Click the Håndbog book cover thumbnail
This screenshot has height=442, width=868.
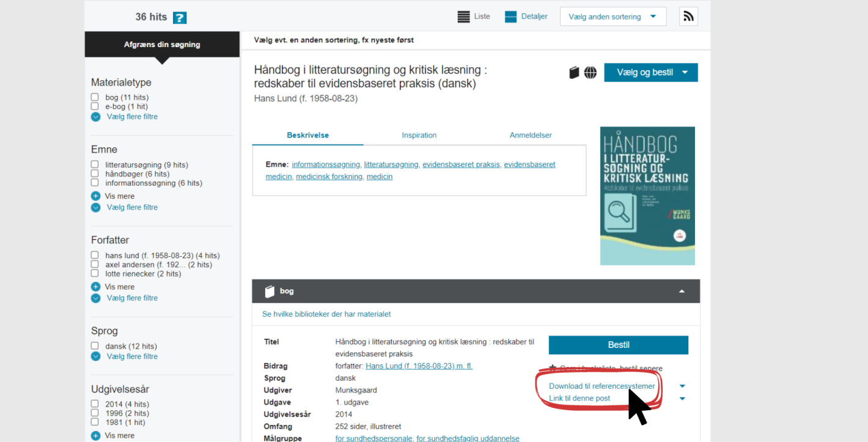[x=647, y=196]
